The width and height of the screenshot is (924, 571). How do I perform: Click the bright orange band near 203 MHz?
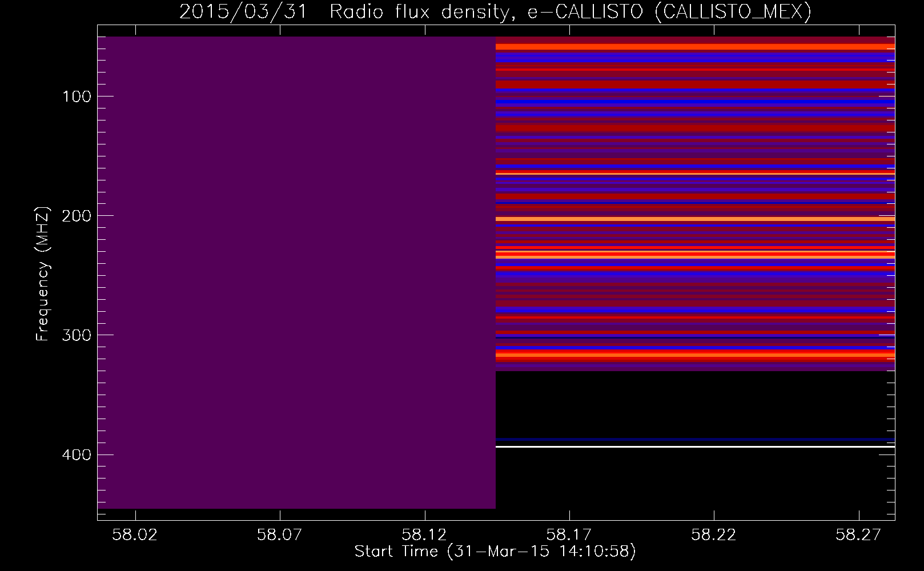[x=695, y=219]
